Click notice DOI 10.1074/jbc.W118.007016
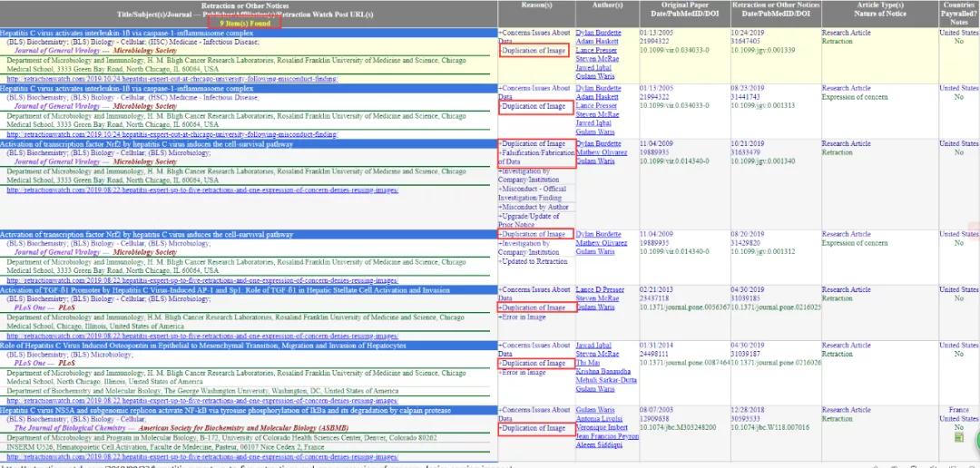 pyautogui.click(x=771, y=428)
